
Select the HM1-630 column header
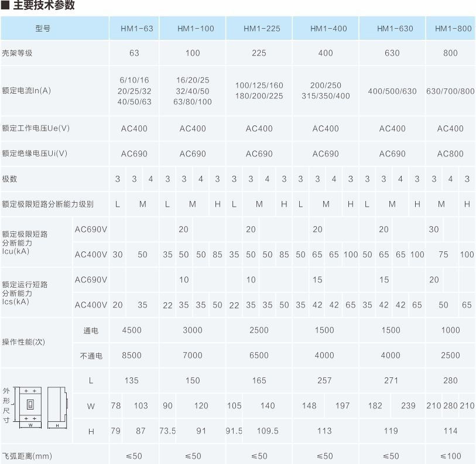(x=392, y=28)
